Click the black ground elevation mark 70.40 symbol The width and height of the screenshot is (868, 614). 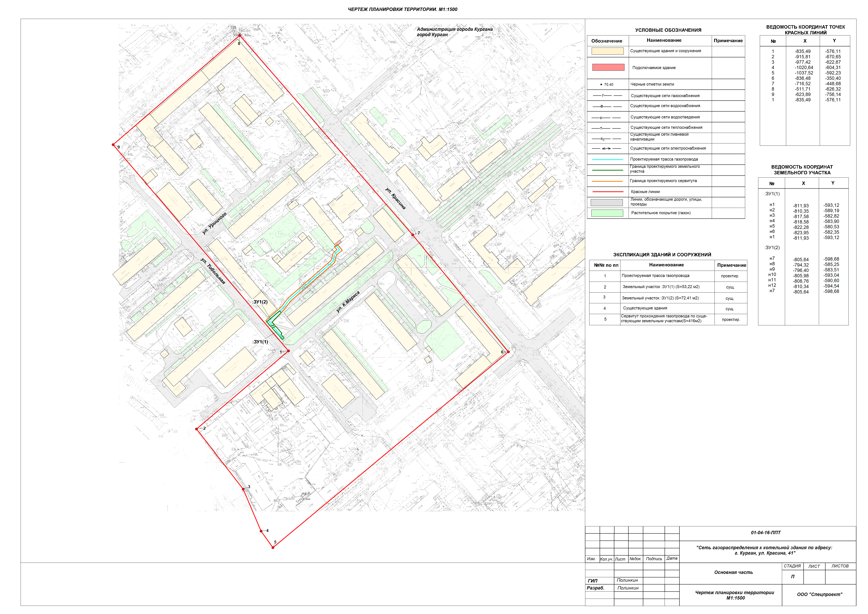[x=607, y=85]
